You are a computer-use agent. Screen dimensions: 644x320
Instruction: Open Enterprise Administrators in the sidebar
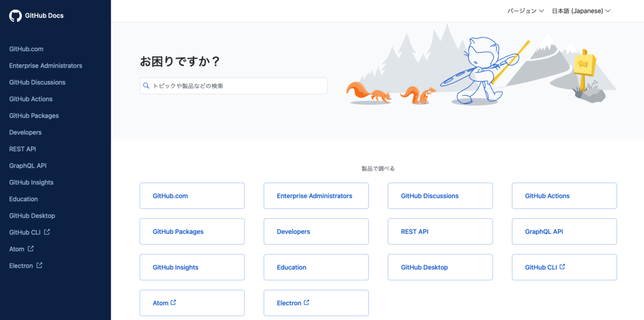(46, 65)
